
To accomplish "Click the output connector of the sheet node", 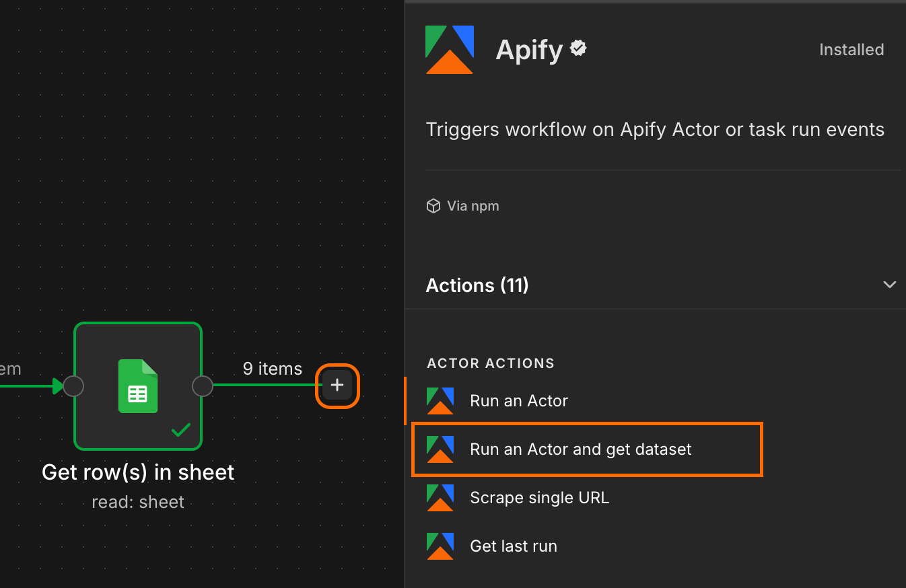I will [203, 386].
